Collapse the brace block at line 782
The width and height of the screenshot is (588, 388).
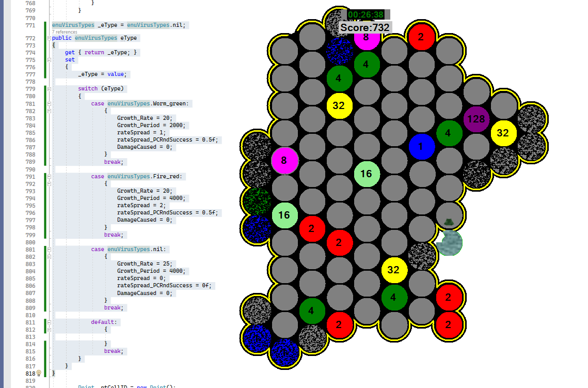click(x=49, y=111)
